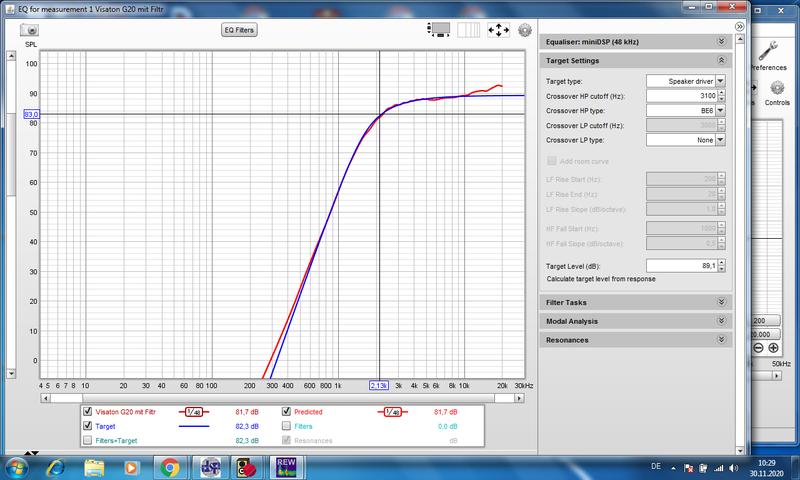Hide the Predicted trace checkbox
Image resolution: width=800 pixels, height=480 pixels.
coord(287,412)
